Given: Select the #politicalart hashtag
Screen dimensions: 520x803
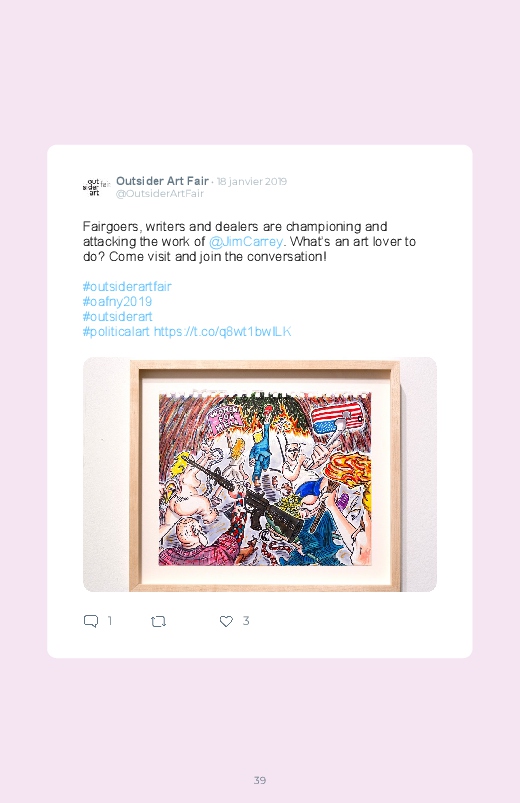Looking at the screenshot, I should click(116, 331).
